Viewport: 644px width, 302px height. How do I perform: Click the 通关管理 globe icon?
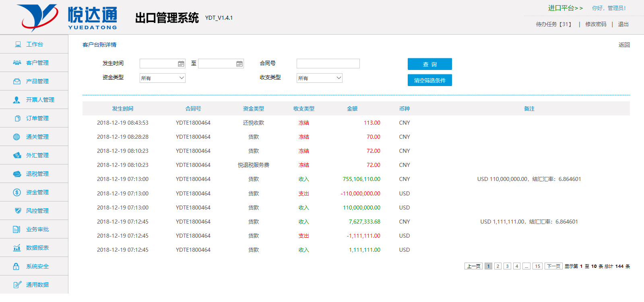pyautogui.click(x=17, y=137)
